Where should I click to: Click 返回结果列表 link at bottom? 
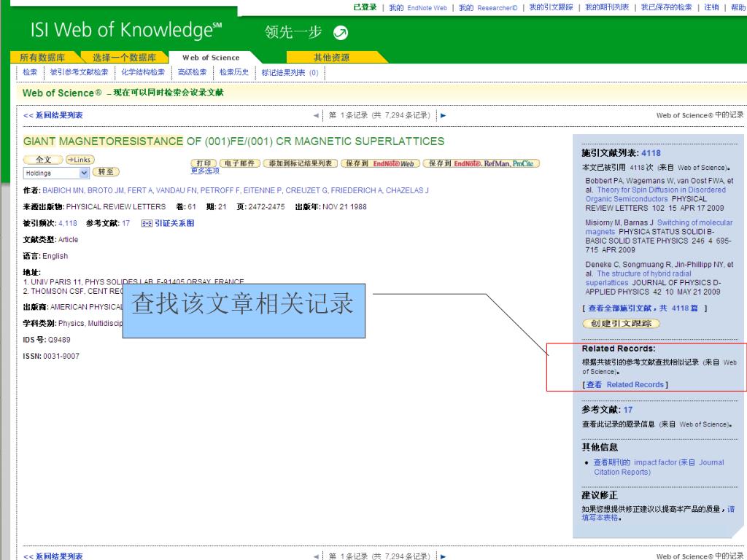(53, 556)
